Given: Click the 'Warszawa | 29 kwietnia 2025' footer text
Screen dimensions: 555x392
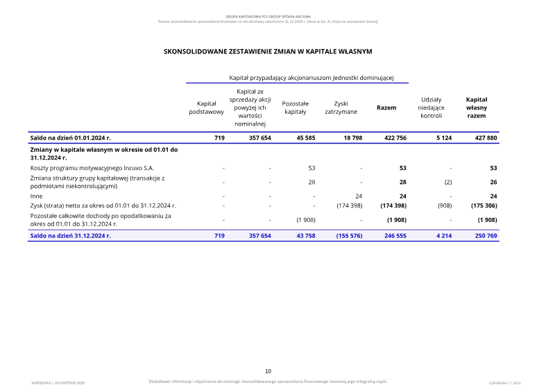Looking at the screenshot, I should point(58,383).
